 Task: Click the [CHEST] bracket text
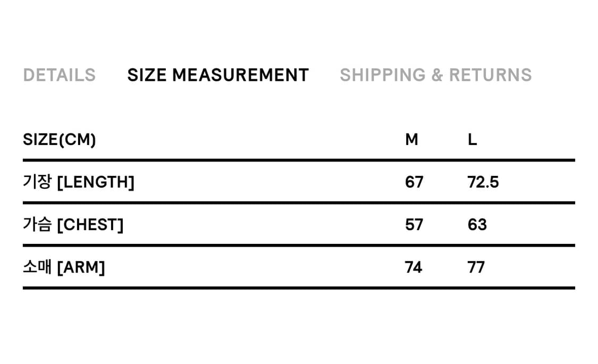coord(90,225)
